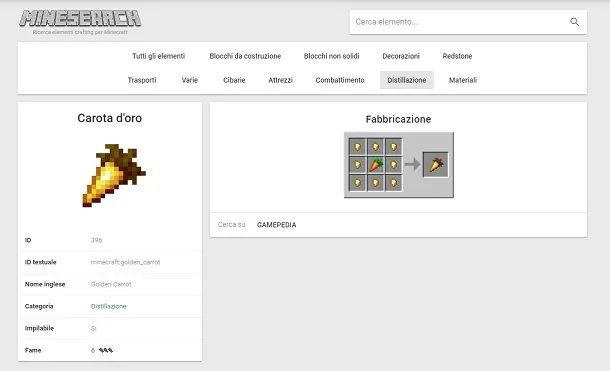The image size is (610, 371).
Task: Click the ID value 396
Action: [x=96, y=240]
